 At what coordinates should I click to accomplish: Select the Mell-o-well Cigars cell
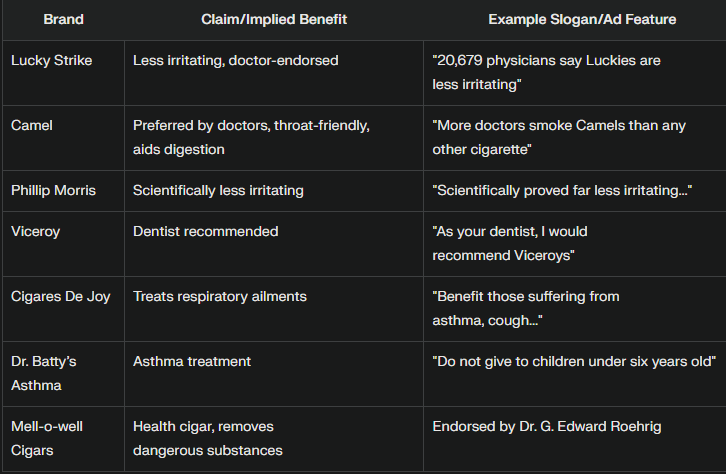pyautogui.click(x=63, y=439)
